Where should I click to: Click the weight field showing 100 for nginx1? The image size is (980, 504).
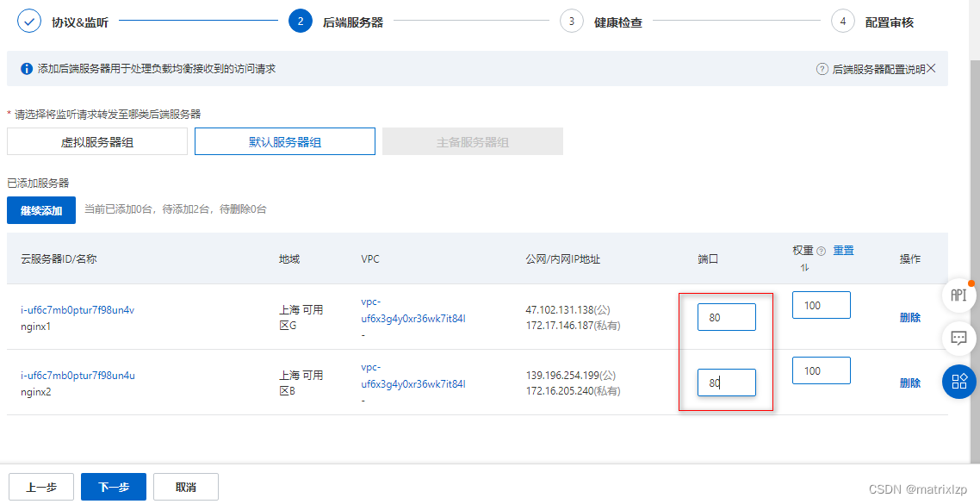(x=821, y=304)
